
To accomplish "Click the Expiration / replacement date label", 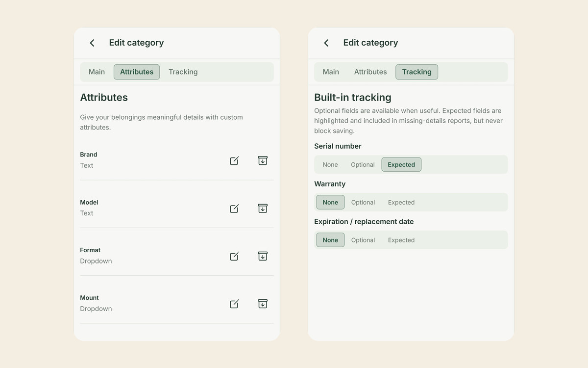I will (364, 222).
